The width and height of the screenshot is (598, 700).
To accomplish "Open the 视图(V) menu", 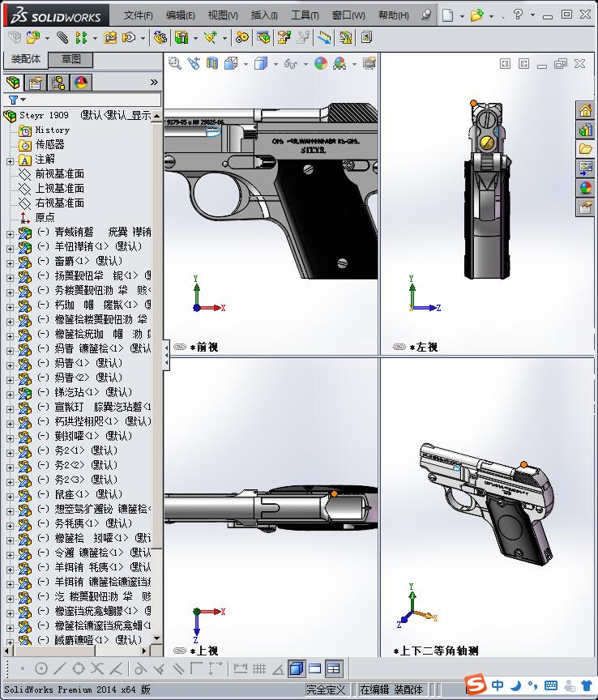I will click(222, 15).
